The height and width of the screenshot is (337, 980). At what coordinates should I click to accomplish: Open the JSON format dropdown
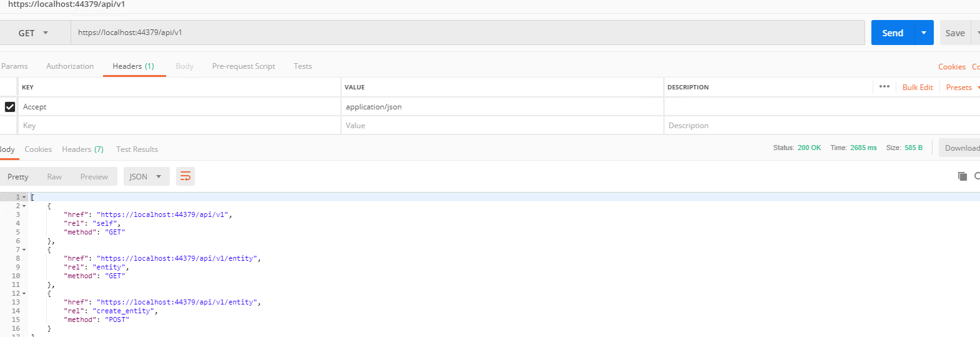point(146,177)
